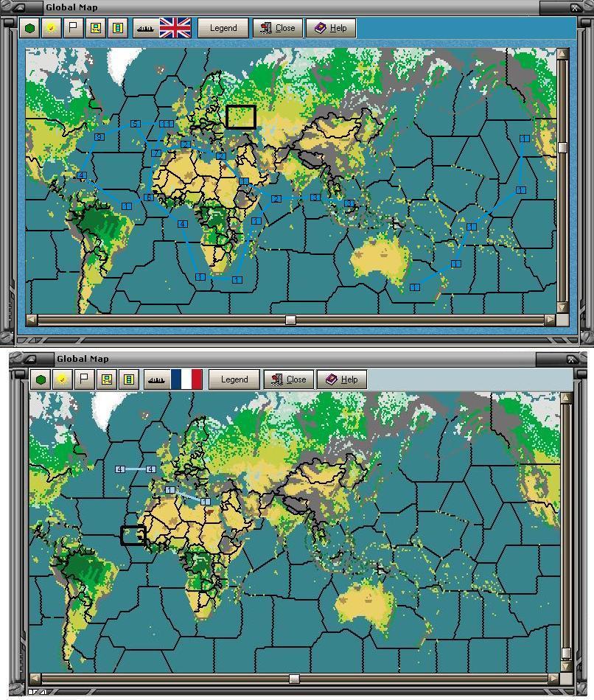Click route marker 1 off Brazil's coast
The image size is (594, 700).
click(x=127, y=206)
